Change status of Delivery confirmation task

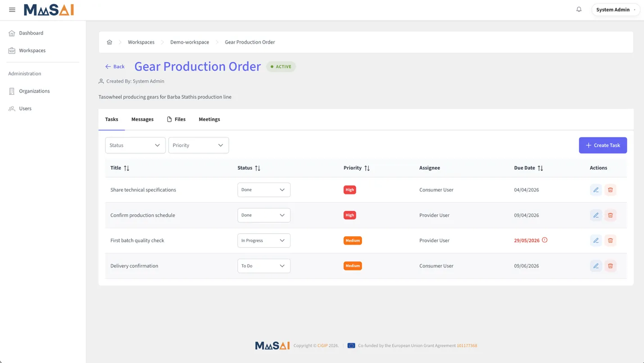point(264,266)
